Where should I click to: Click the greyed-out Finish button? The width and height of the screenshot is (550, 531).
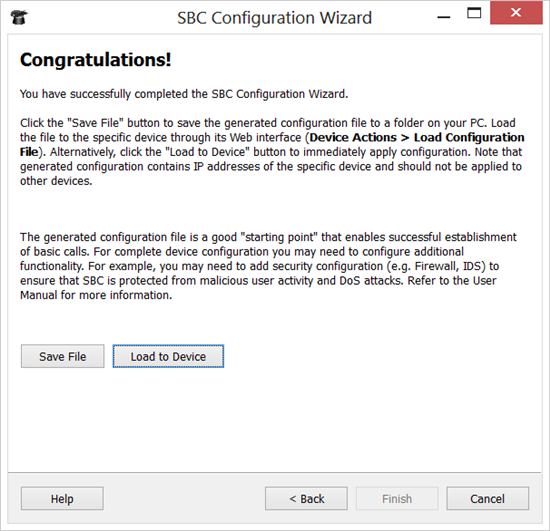397,498
